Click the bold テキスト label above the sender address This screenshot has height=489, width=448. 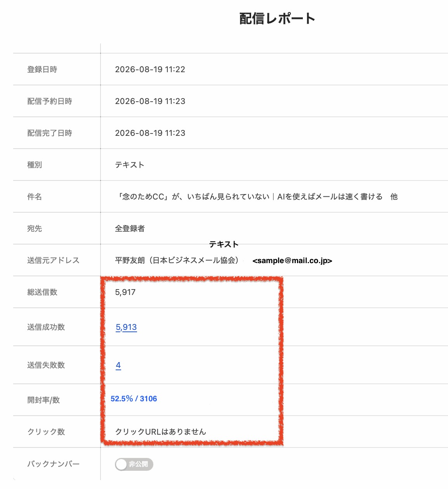point(224,244)
